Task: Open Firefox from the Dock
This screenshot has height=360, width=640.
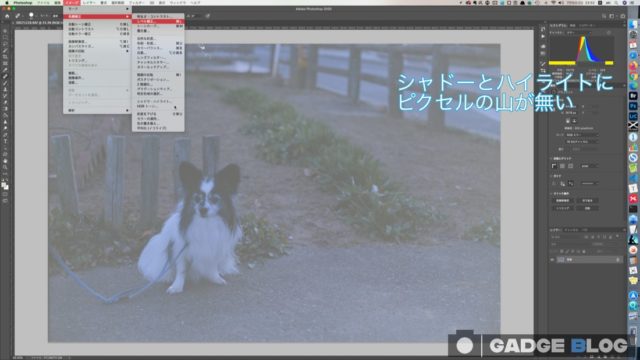Action: [633, 66]
